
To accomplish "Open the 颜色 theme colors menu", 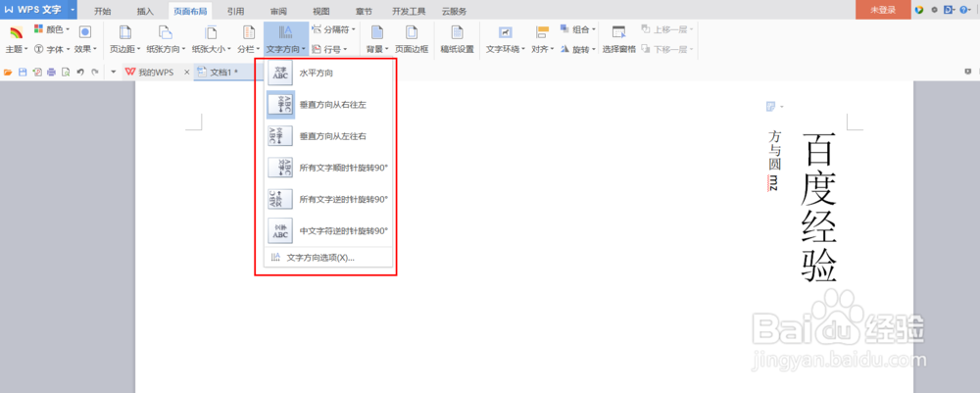I will [52, 29].
